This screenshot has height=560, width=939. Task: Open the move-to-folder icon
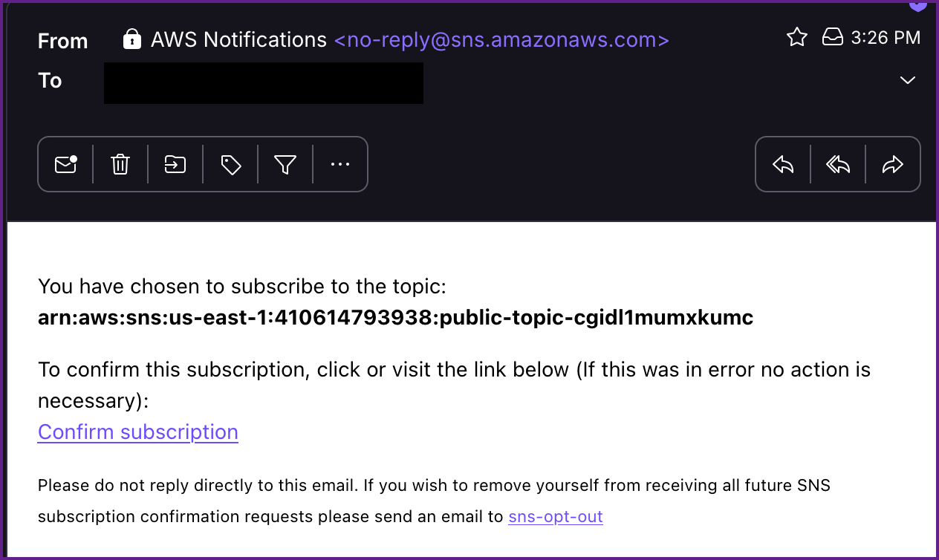coord(175,164)
